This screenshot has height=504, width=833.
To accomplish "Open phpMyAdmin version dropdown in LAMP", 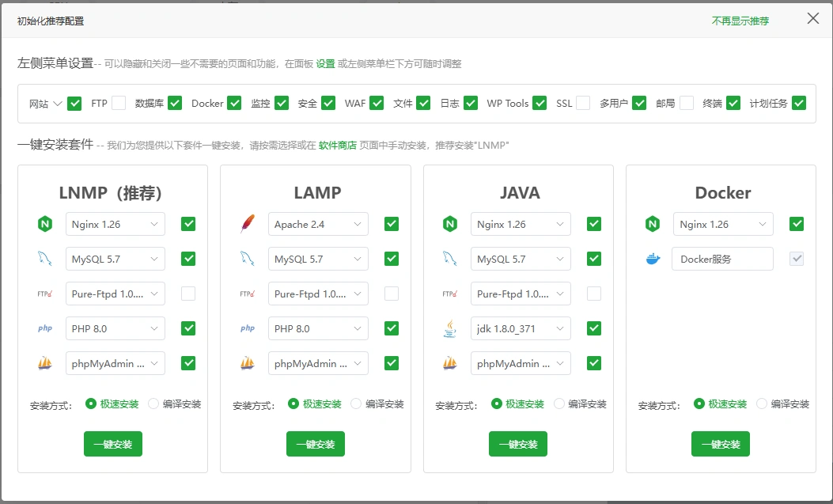I will coord(318,363).
